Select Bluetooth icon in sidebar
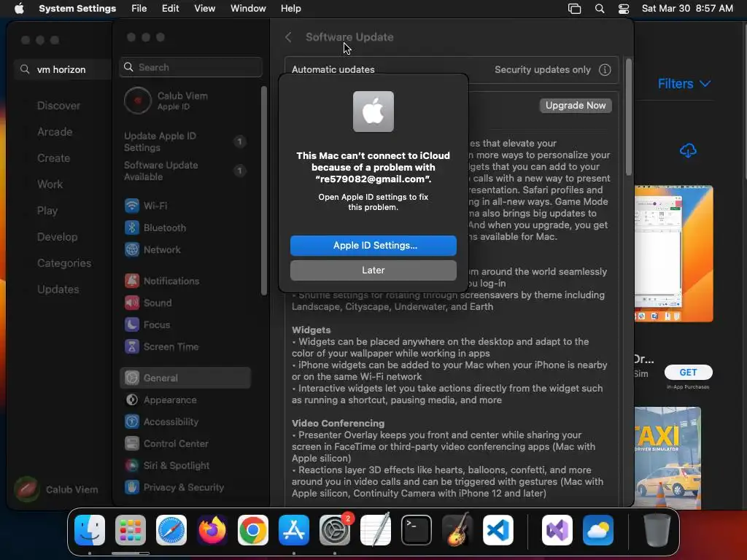Image resolution: width=747 pixels, height=560 pixels. pos(132,227)
